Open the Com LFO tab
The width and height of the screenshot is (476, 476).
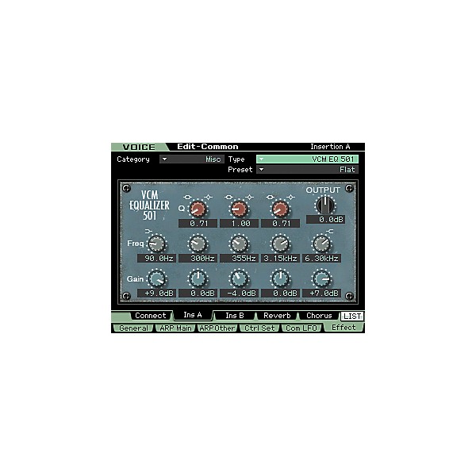pos(301,328)
